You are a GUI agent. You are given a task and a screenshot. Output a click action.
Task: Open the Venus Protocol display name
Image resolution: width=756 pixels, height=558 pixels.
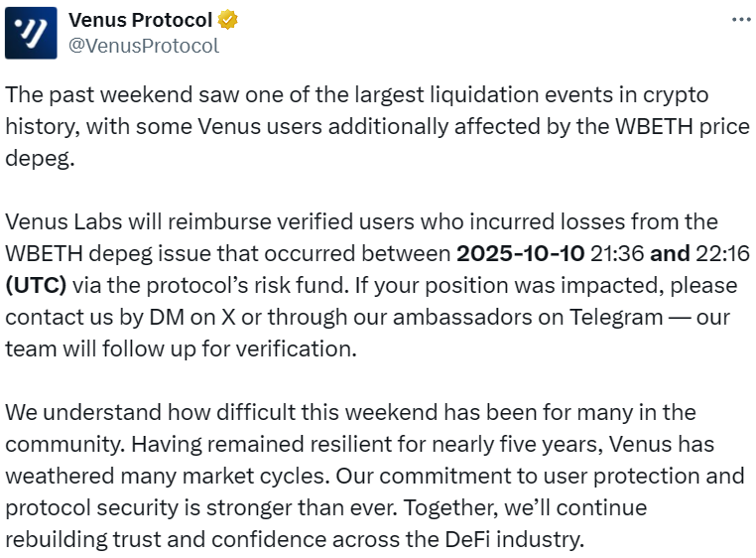point(140,20)
